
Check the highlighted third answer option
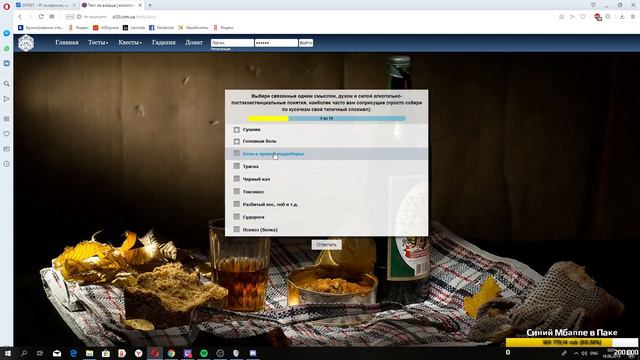point(237,153)
